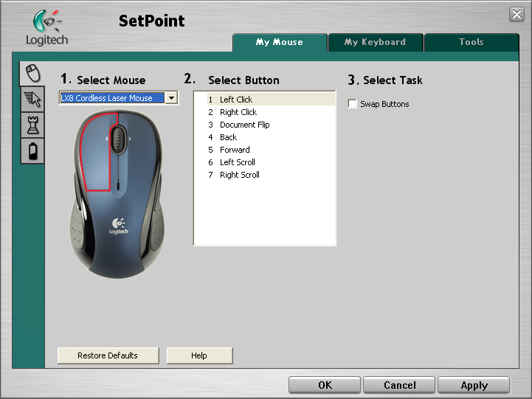
Task: Switch to the Tools tab
Action: click(471, 42)
